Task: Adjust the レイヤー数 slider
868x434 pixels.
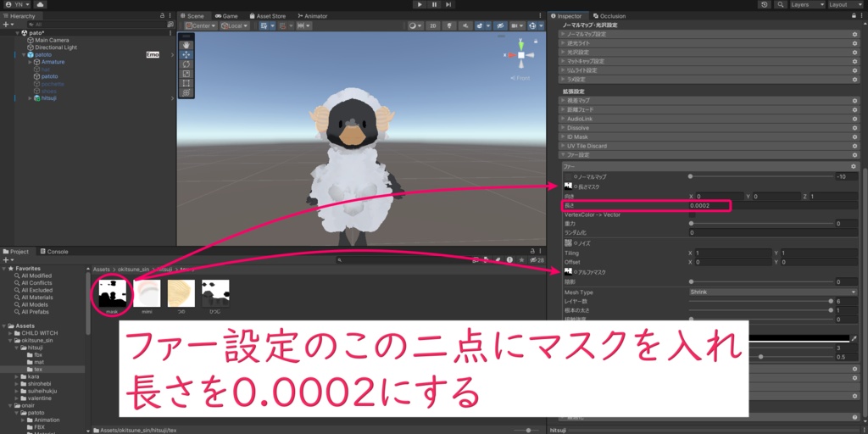Action: [x=761, y=301]
